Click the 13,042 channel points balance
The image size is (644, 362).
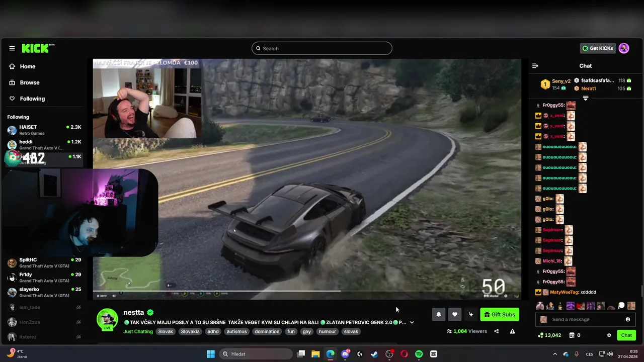pyautogui.click(x=549, y=335)
